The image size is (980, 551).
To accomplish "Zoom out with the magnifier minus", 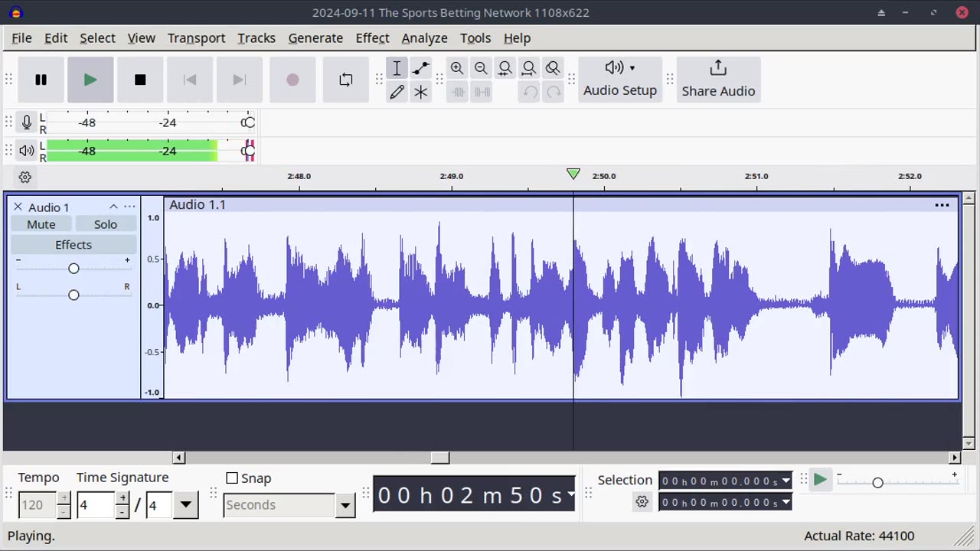I will (x=481, y=68).
